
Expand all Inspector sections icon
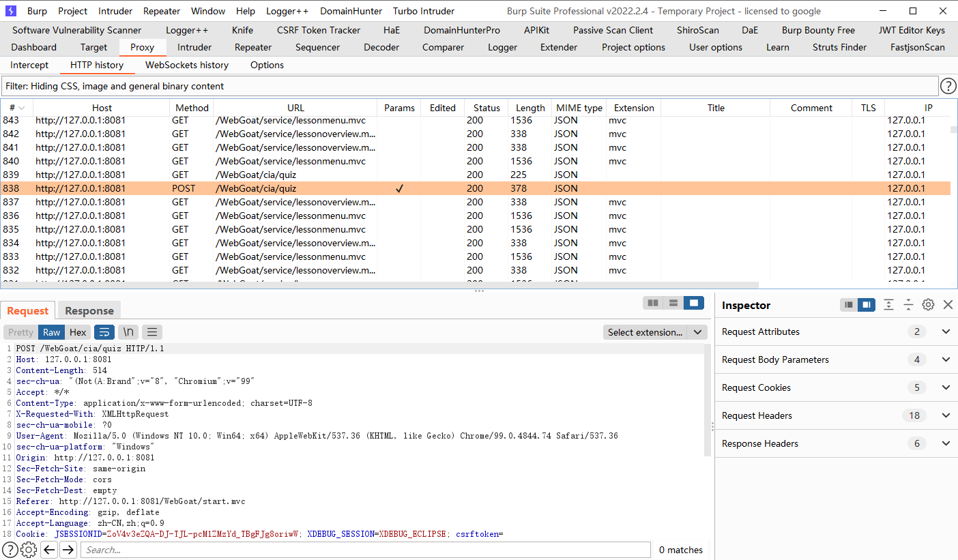coord(888,305)
